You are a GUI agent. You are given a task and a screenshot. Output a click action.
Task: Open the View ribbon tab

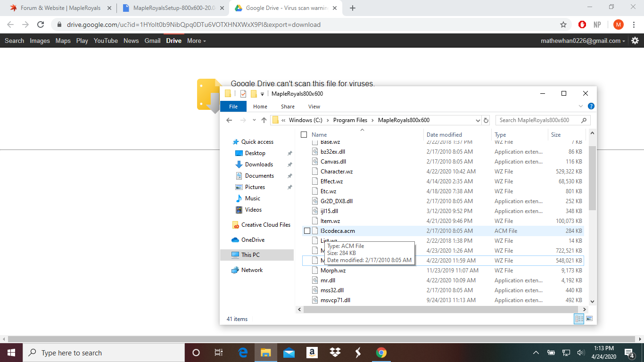[314, 107]
